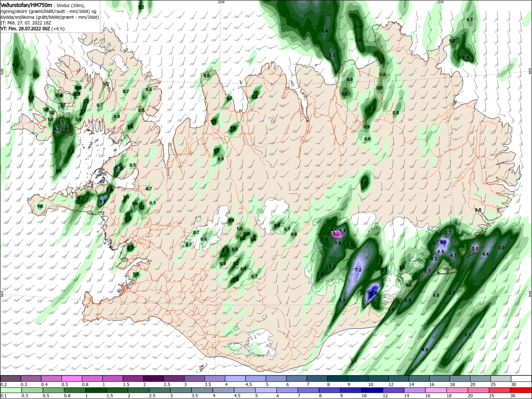Screen dimensions: 532x399
Task: Click the 3.4 precipitation value on map
Action: [338, 243]
